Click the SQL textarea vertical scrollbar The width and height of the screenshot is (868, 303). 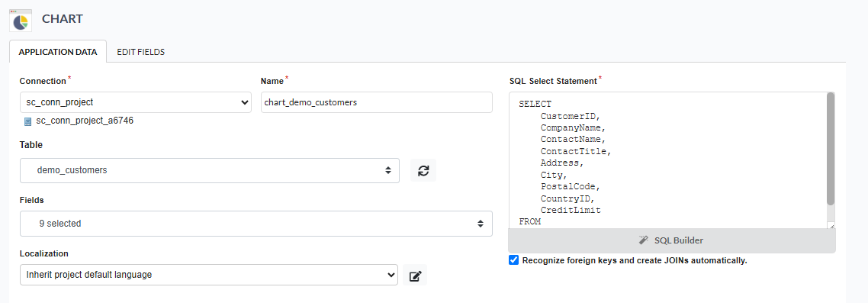coord(831,149)
